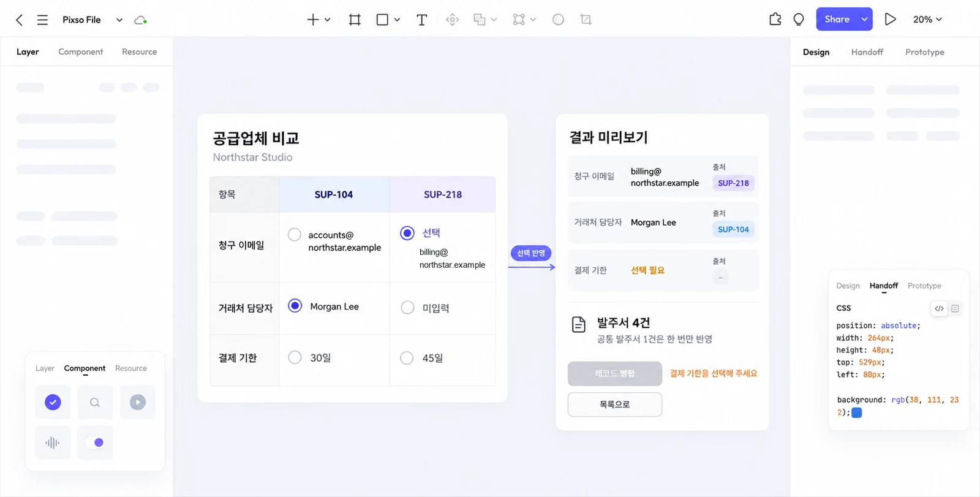
Task: Click the boolean operations icon
Action: 480,20
